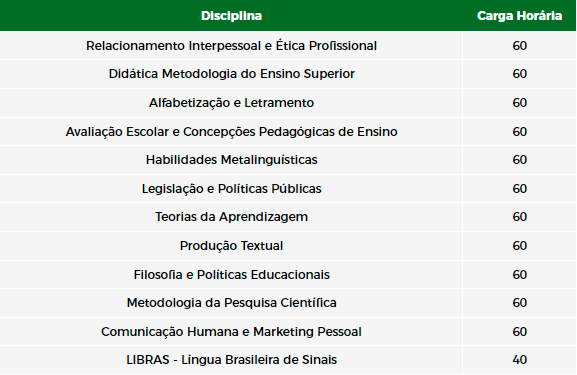Select LIBRAS - Língua Brasileira de Sinais
The image size is (577, 375).
coord(231,360)
